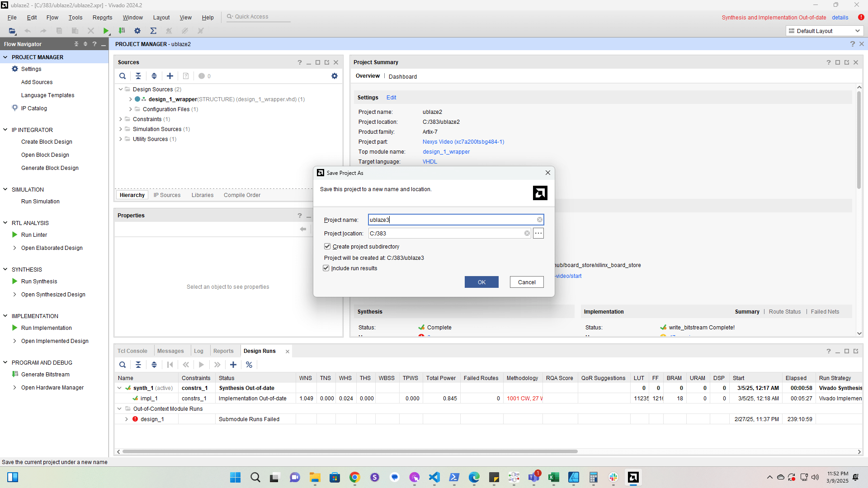Viewport: 868px width, 488px height.
Task: Clear the Project name field
Action: pos(539,220)
